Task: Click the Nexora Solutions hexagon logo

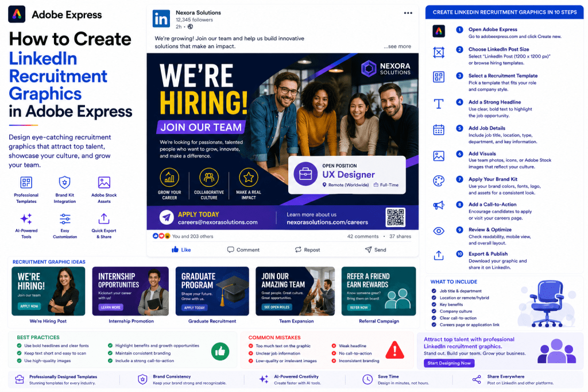Action: (369, 69)
